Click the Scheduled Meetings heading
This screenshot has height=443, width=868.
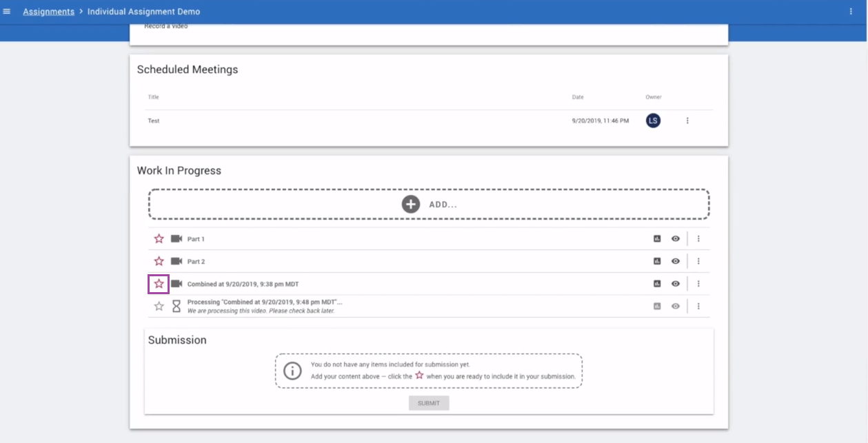point(188,70)
